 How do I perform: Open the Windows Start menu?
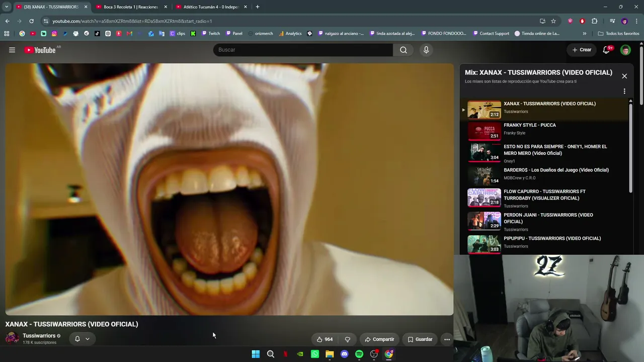pos(256,354)
